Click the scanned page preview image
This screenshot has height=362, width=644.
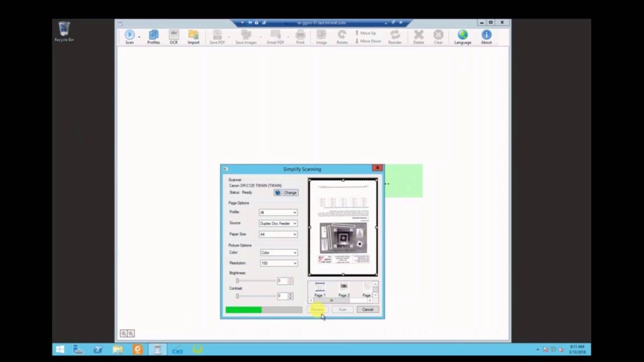(343, 227)
